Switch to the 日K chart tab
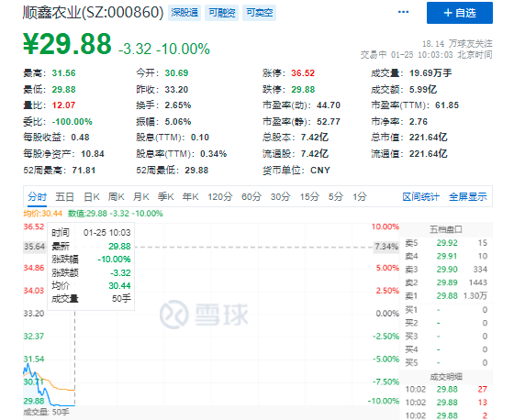 pyautogui.click(x=92, y=196)
